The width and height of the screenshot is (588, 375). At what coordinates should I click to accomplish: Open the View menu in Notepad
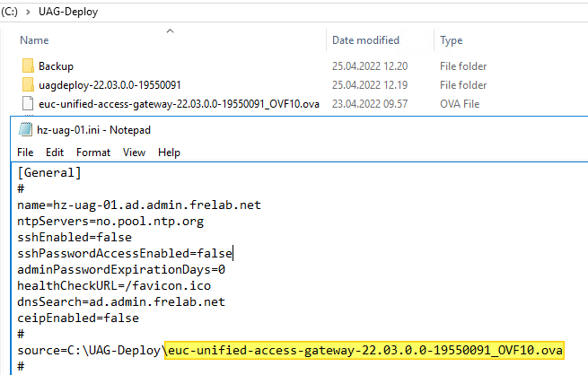134,153
